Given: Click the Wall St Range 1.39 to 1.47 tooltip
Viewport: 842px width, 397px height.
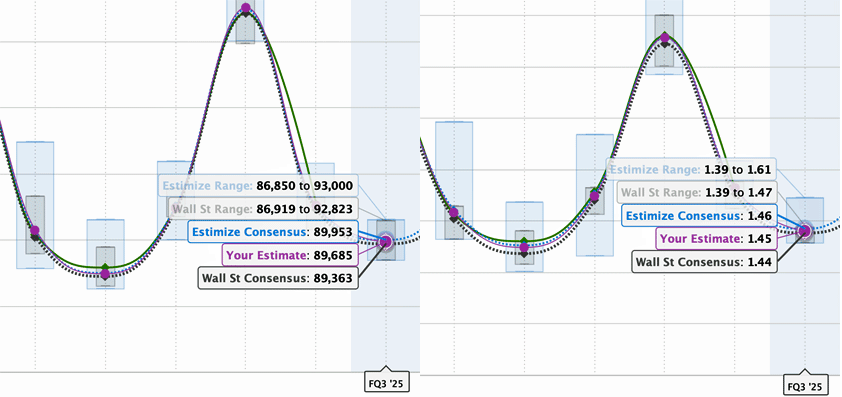Looking at the screenshot, I should point(696,192).
